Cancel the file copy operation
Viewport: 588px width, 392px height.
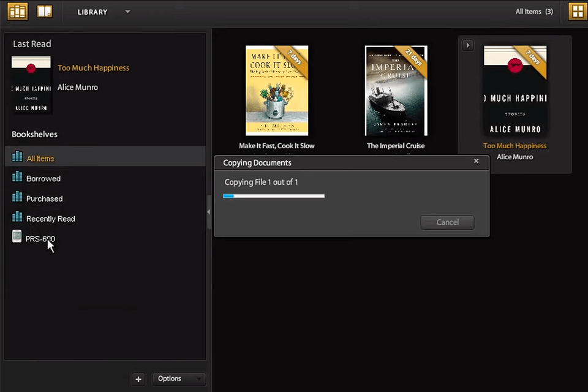[x=447, y=222]
